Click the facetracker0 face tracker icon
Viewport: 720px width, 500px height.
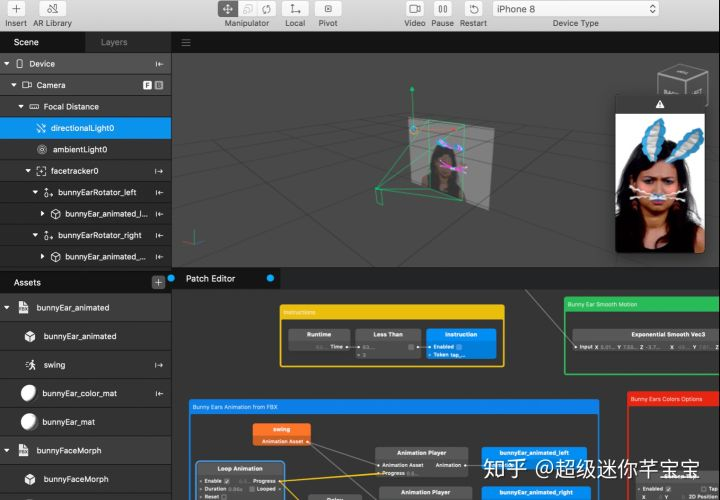coord(41,171)
